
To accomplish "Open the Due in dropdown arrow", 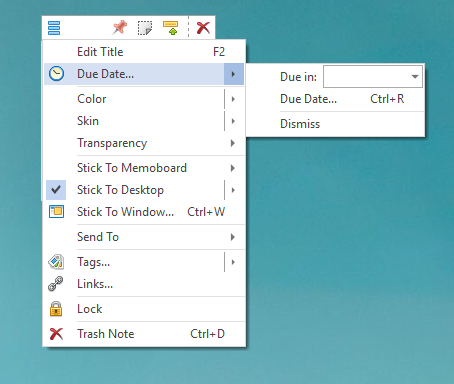I will pyautogui.click(x=415, y=77).
